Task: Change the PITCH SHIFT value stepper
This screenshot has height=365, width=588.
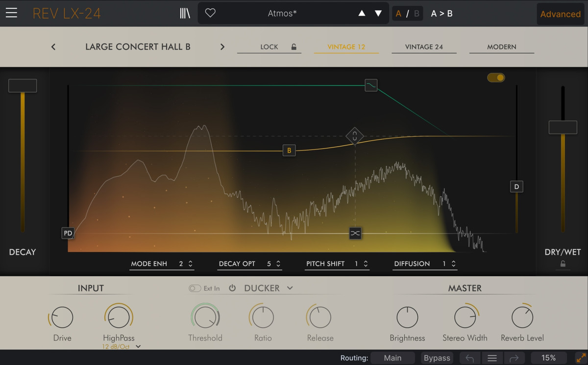Action: click(366, 264)
